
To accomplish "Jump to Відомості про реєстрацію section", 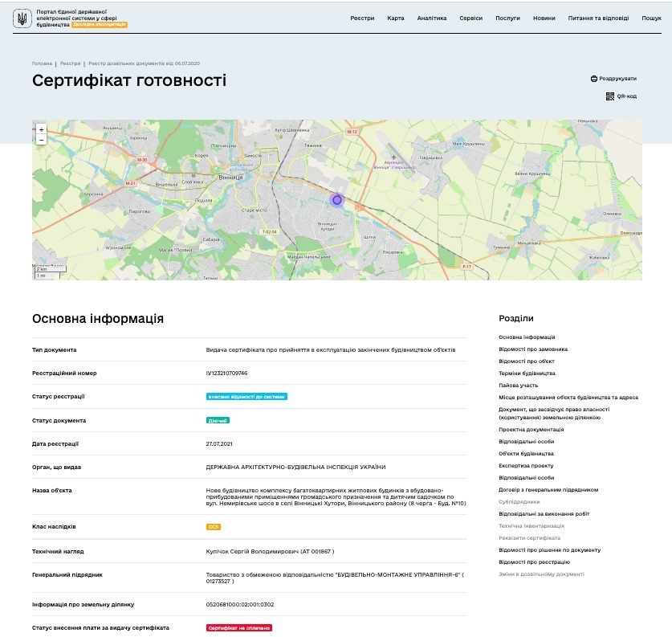I will (534, 561).
